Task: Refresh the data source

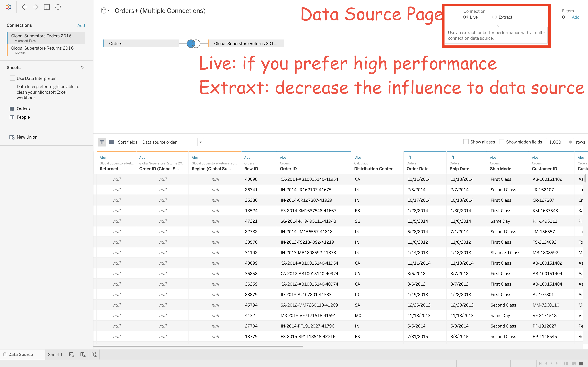Action: coord(58,7)
